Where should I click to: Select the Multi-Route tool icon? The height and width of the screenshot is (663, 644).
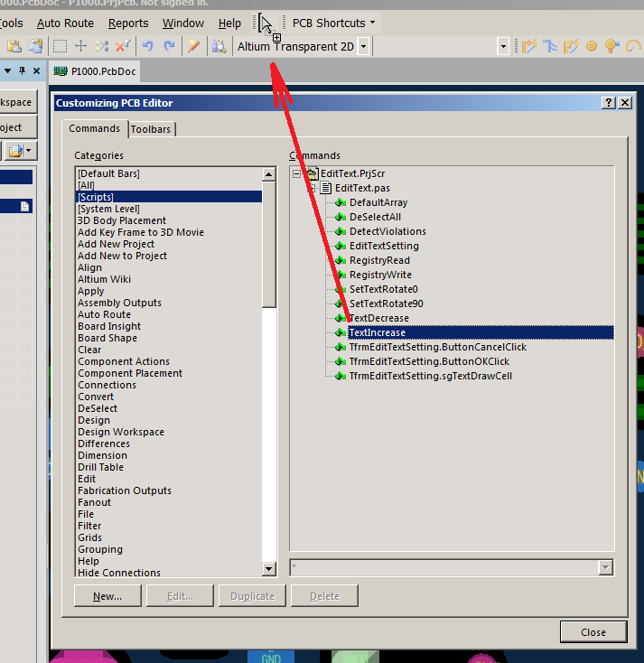point(571,46)
